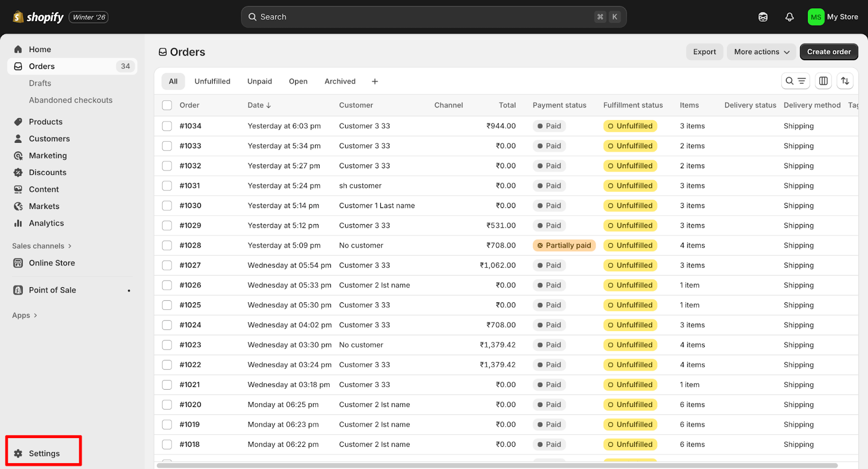
Task: Select the checkbox for order #1034
Action: tap(167, 126)
